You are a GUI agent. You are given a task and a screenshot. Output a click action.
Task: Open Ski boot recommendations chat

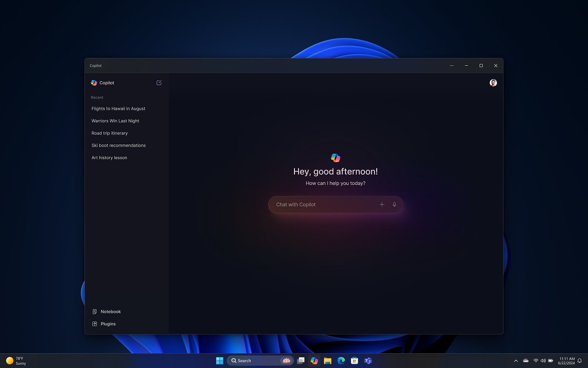click(x=119, y=145)
